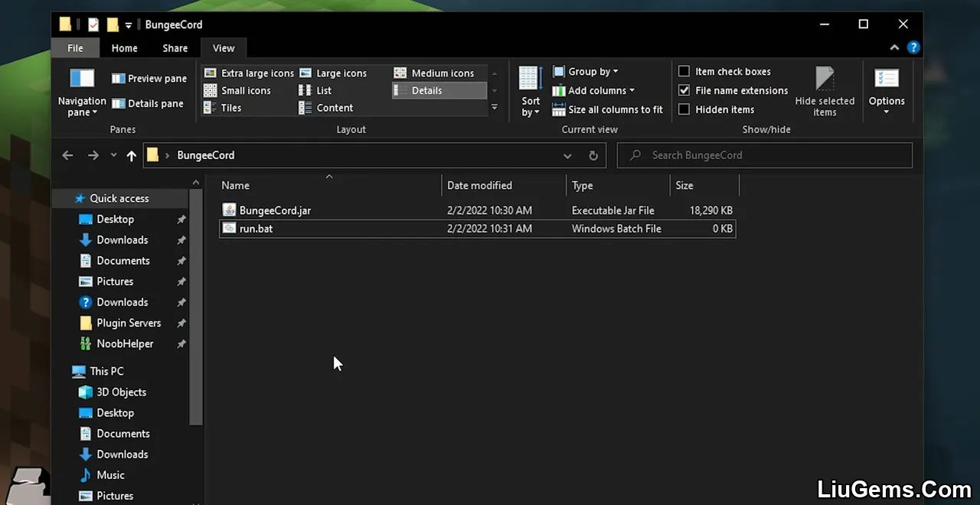Click BungeeCord in the address bar
This screenshot has width=980, height=505.
coord(205,155)
